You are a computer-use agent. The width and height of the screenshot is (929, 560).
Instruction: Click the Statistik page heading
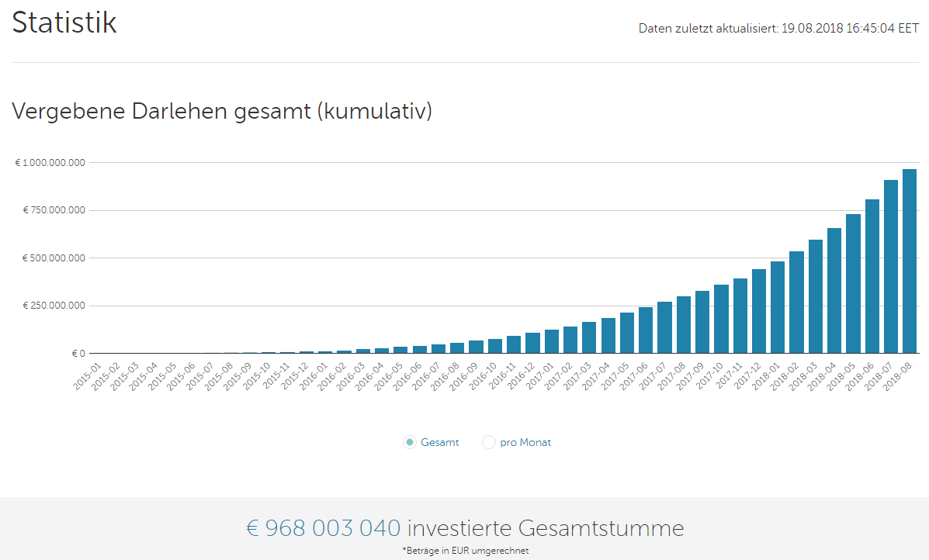64,22
